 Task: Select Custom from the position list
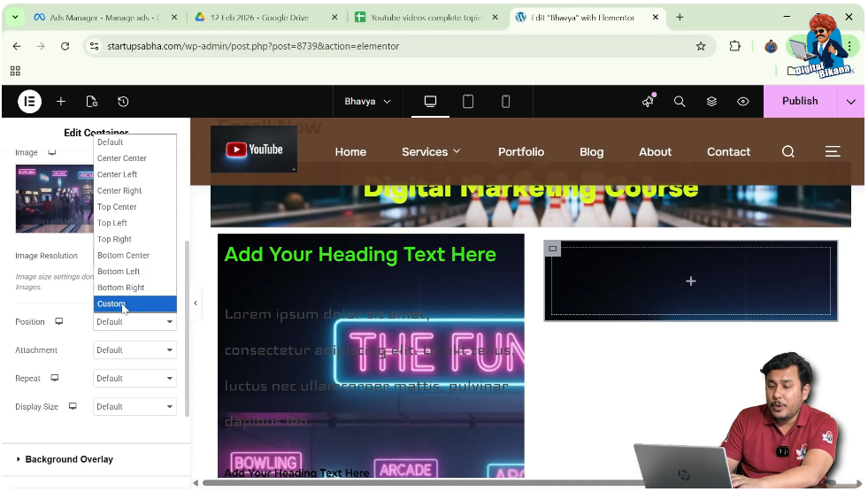click(111, 304)
